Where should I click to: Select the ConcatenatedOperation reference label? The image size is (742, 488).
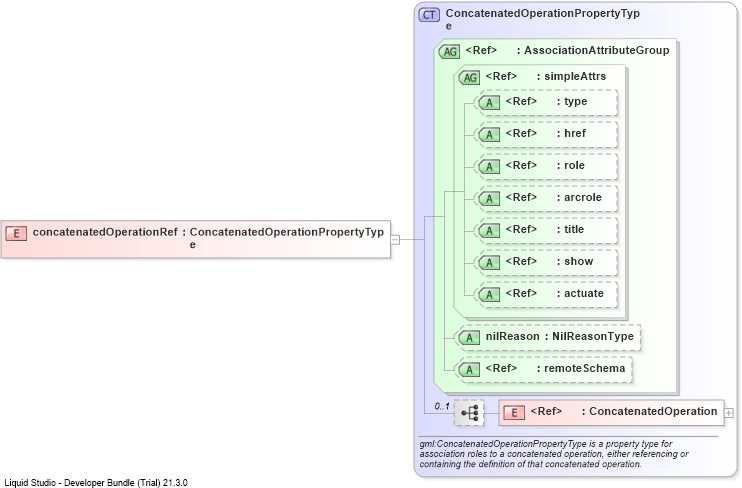(x=653, y=411)
